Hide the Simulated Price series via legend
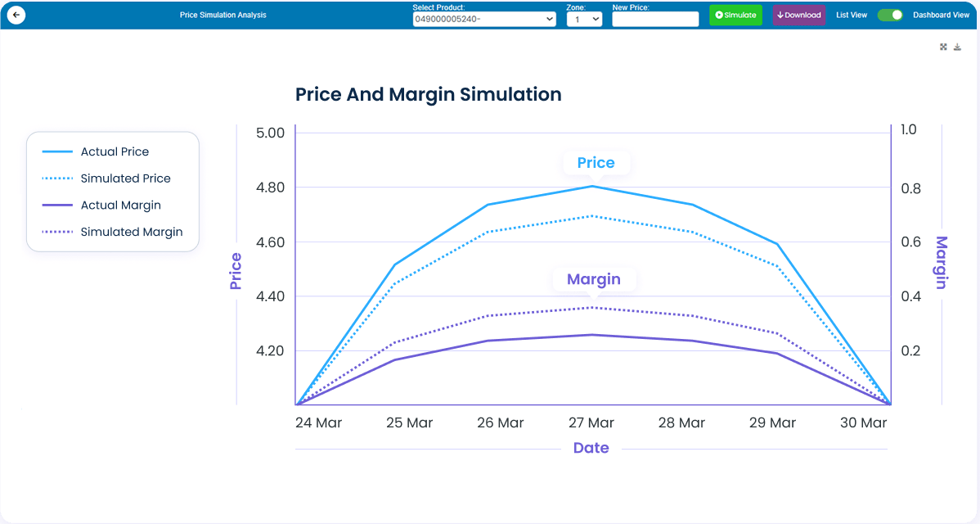 coord(125,178)
